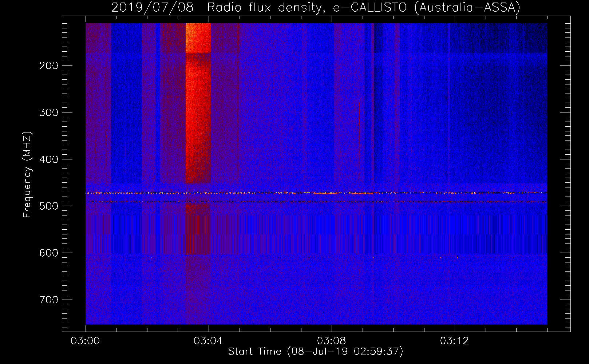Click the 'Frequency (MHZ)' axis label
Viewport: 589px width, 364px height.
point(27,175)
